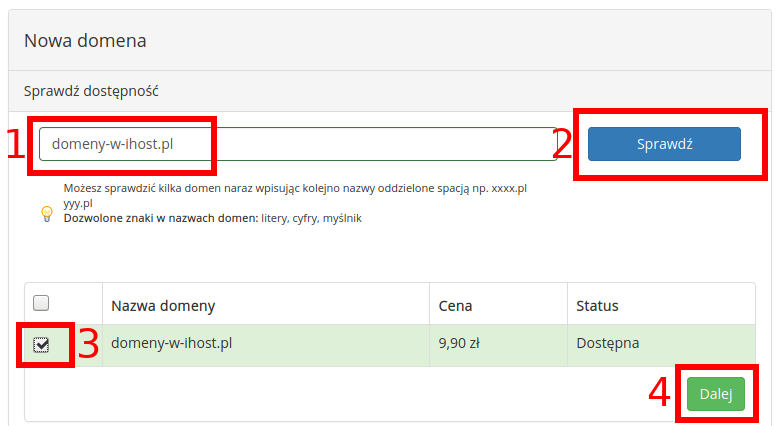Click the Sprawdź dostępność section header

point(91,91)
